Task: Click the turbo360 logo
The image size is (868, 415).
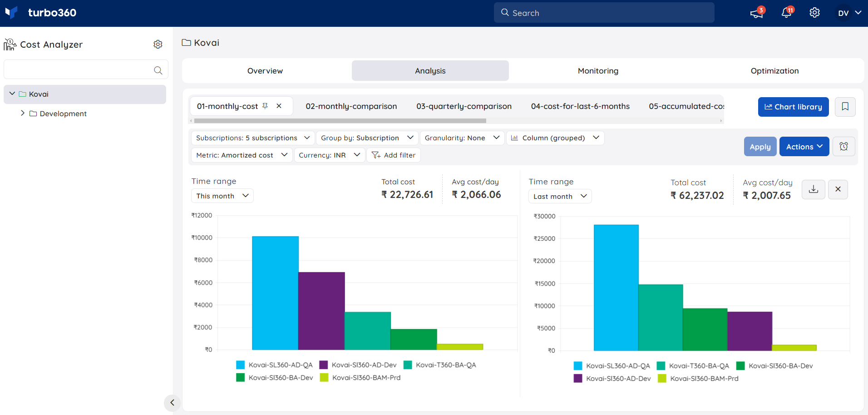Action: (41, 13)
